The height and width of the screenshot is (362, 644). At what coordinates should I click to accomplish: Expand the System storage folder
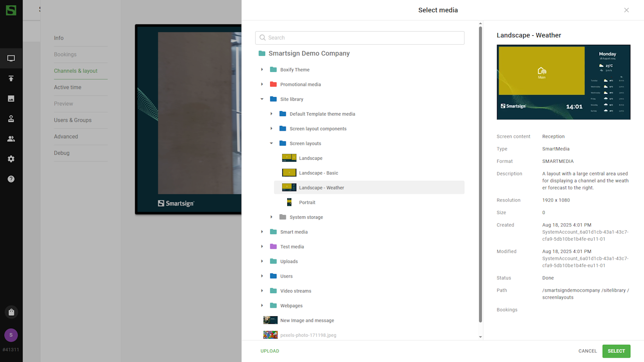(271, 217)
